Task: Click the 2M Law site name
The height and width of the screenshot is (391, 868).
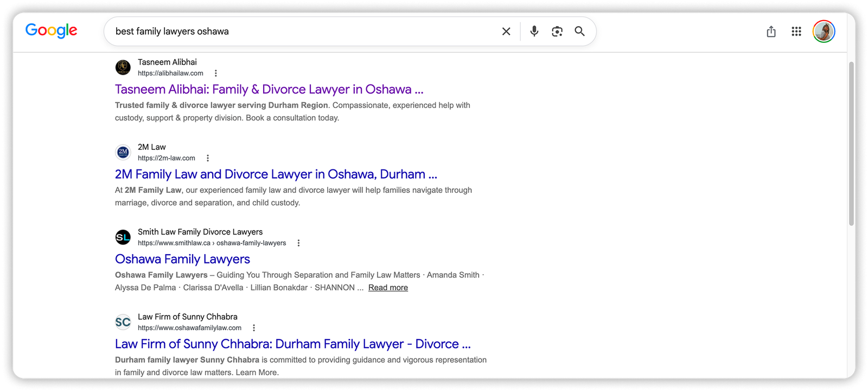Action: [x=152, y=147]
